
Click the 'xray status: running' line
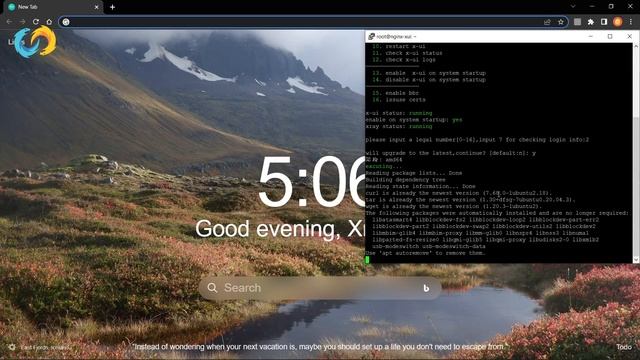[x=399, y=127]
